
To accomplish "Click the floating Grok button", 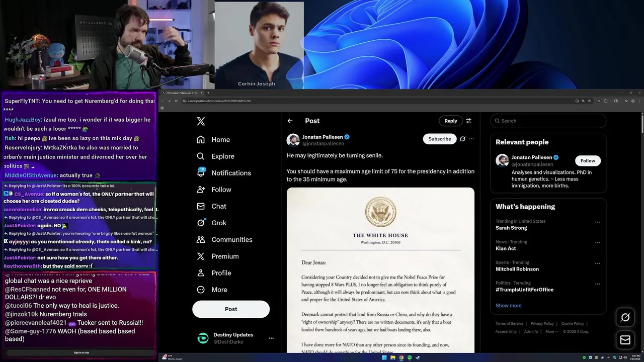I will click(x=625, y=317).
